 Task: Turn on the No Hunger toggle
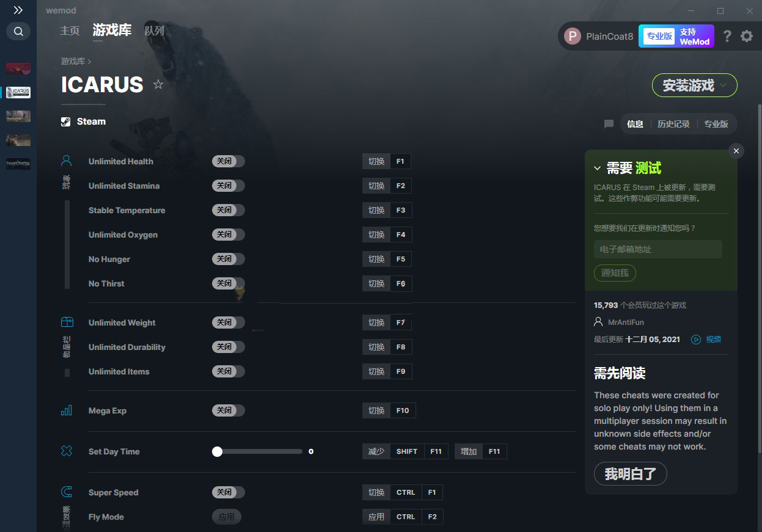pos(229,259)
